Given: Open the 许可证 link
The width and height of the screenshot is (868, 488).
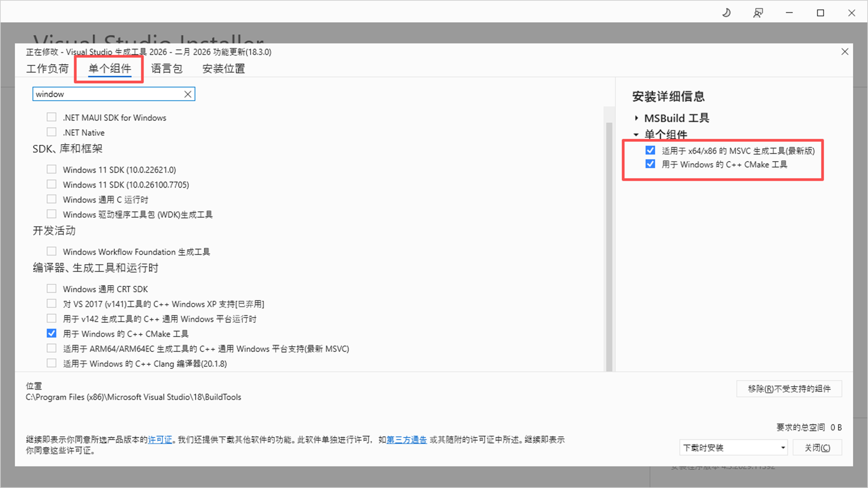Looking at the screenshot, I should 160,439.
